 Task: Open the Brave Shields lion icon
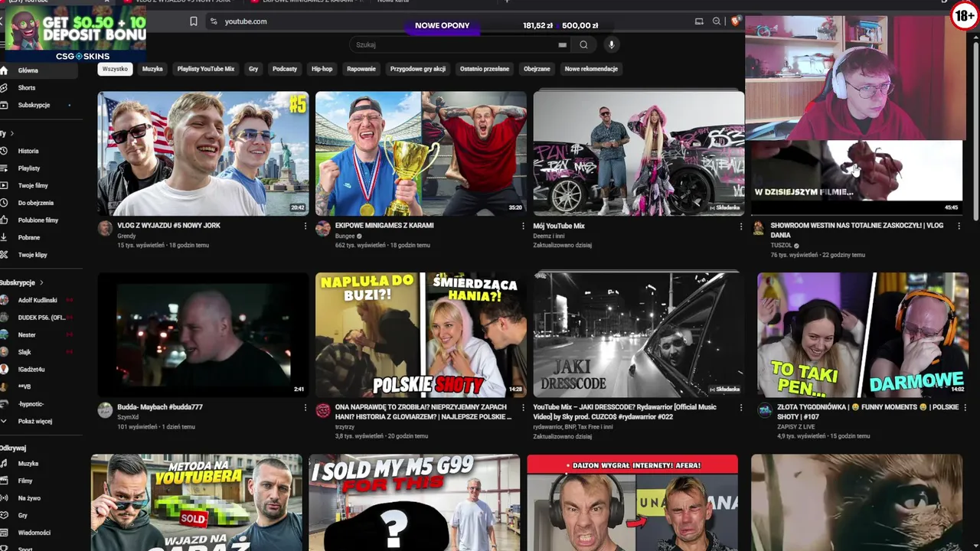(x=735, y=21)
